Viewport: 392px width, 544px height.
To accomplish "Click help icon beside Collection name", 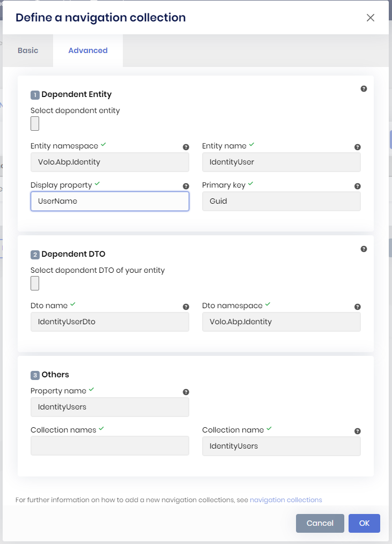I will tap(358, 431).
